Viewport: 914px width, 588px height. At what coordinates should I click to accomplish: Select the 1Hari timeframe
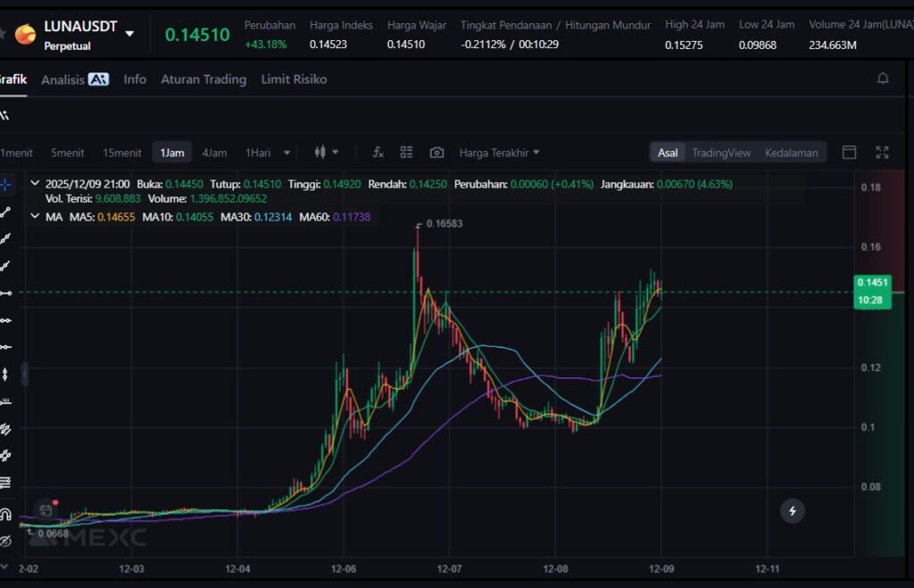(258, 153)
